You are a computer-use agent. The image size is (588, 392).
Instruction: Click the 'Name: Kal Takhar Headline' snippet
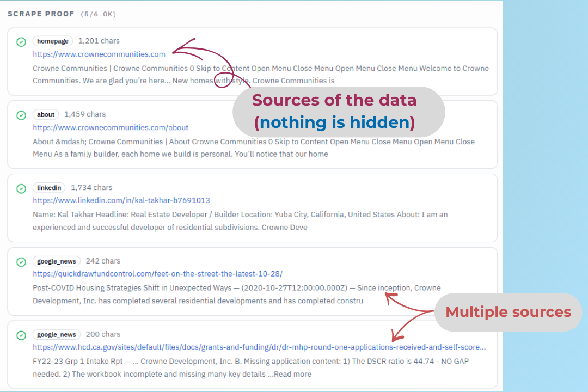point(240,221)
